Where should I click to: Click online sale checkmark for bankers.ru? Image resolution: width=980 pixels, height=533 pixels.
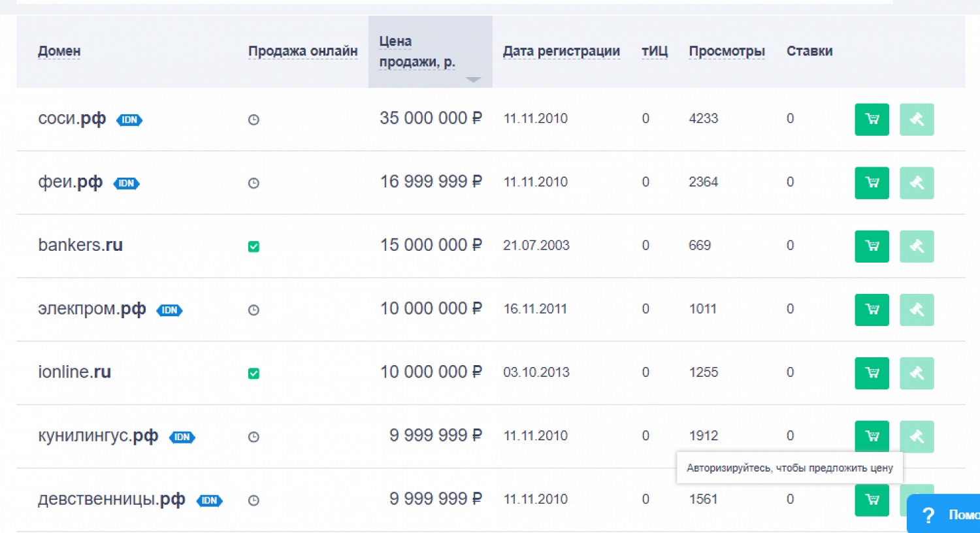[x=253, y=246]
